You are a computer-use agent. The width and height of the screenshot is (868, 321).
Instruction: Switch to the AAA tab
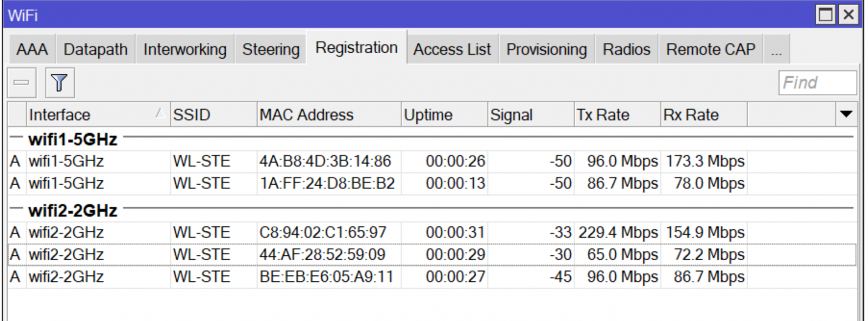[x=32, y=49]
